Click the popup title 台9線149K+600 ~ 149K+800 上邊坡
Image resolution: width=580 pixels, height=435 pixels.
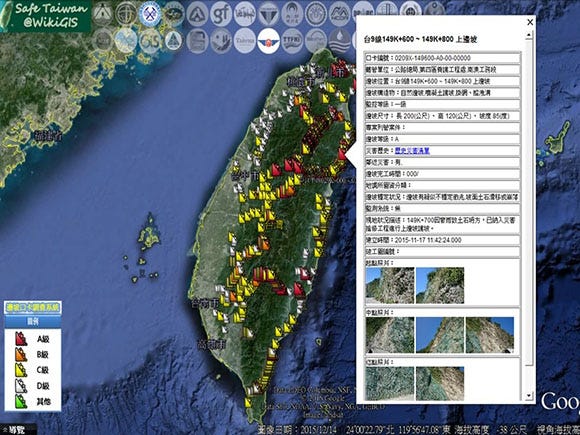[x=420, y=39]
